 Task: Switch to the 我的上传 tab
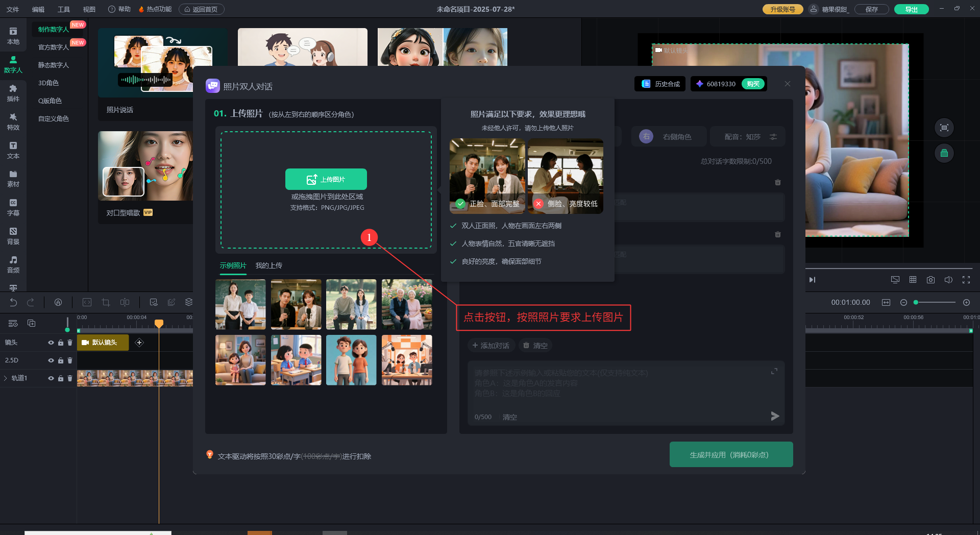[268, 265]
